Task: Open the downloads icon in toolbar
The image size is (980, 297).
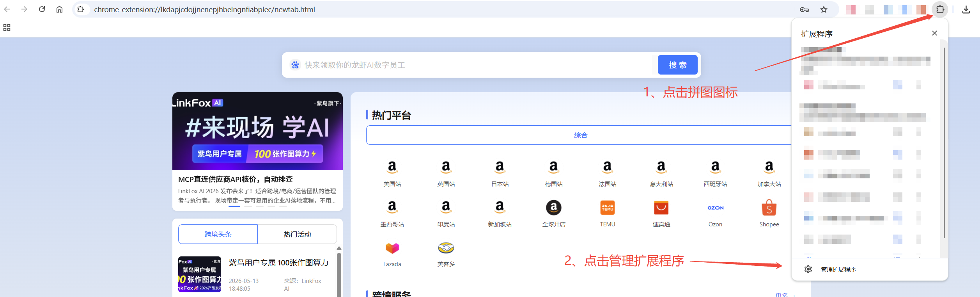Action: (966, 9)
